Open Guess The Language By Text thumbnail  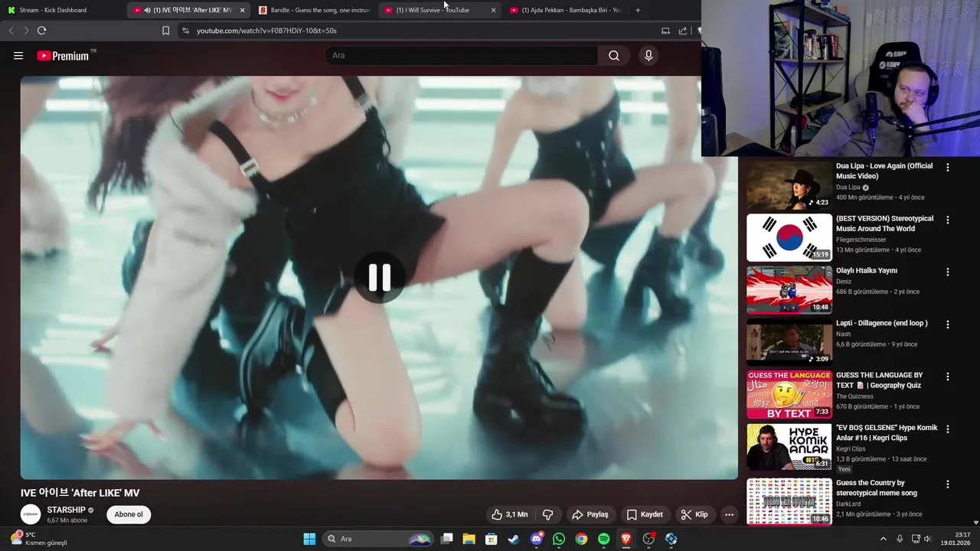pos(789,395)
